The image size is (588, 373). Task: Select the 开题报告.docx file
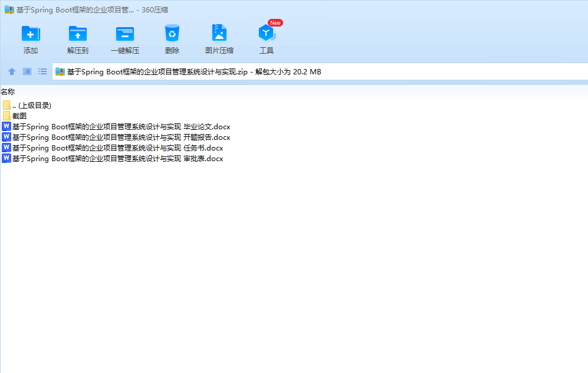116,138
